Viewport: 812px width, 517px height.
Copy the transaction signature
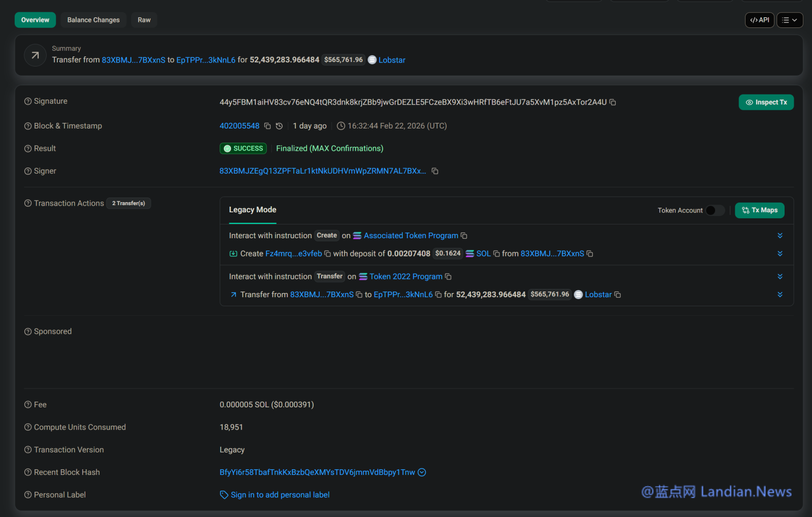tap(613, 103)
